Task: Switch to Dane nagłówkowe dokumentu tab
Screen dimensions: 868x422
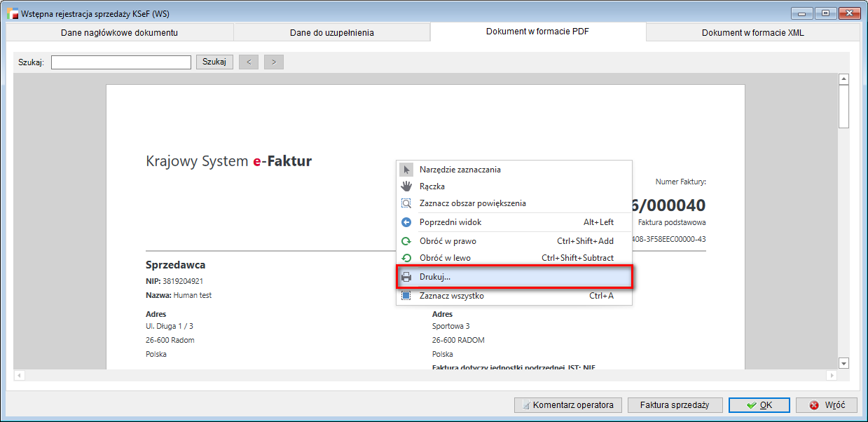Action: point(119,32)
